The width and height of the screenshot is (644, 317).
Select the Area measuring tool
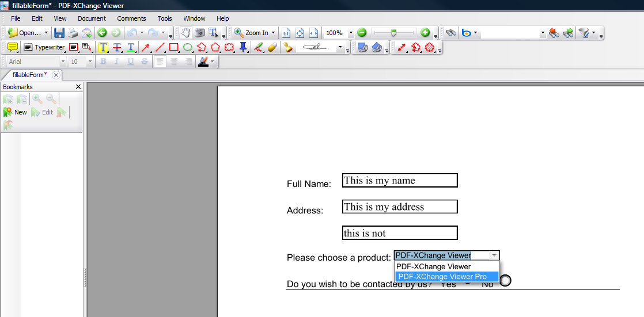coord(430,47)
